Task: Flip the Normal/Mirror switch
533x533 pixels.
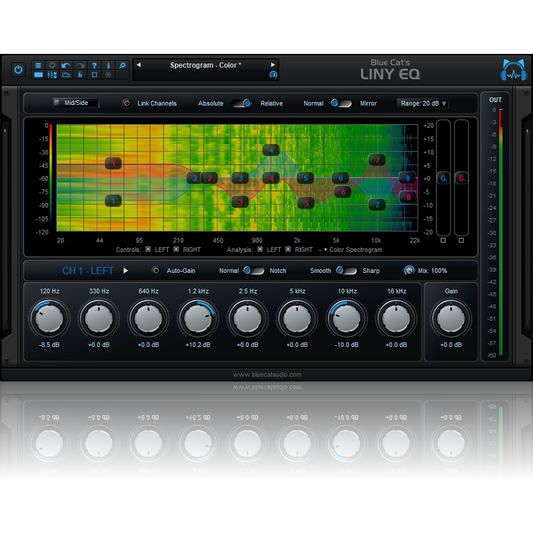Action: (x=341, y=103)
